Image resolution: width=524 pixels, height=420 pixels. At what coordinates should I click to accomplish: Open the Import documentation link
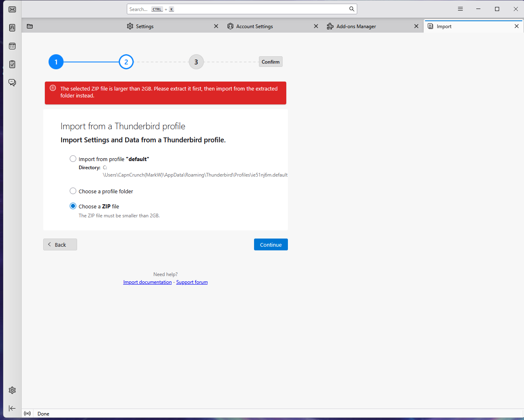pos(148,282)
